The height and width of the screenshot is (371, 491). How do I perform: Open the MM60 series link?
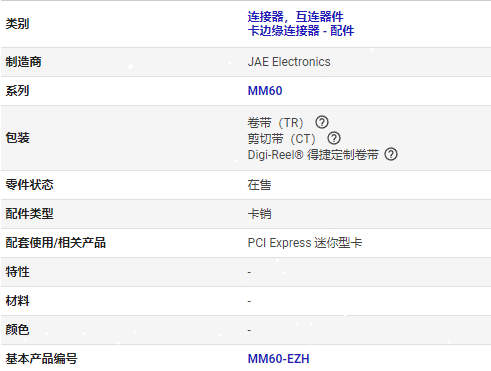click(x=265, y=91)
